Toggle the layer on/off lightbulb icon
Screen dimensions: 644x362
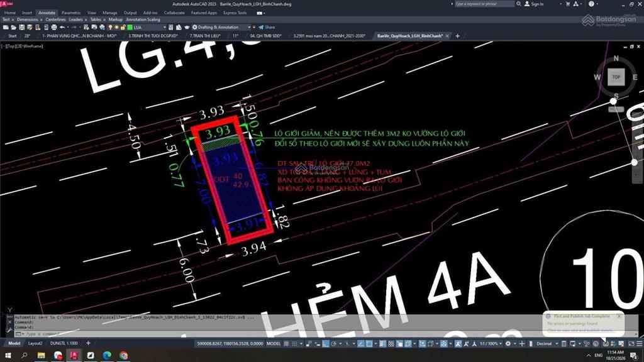click(x=110, y=28)
